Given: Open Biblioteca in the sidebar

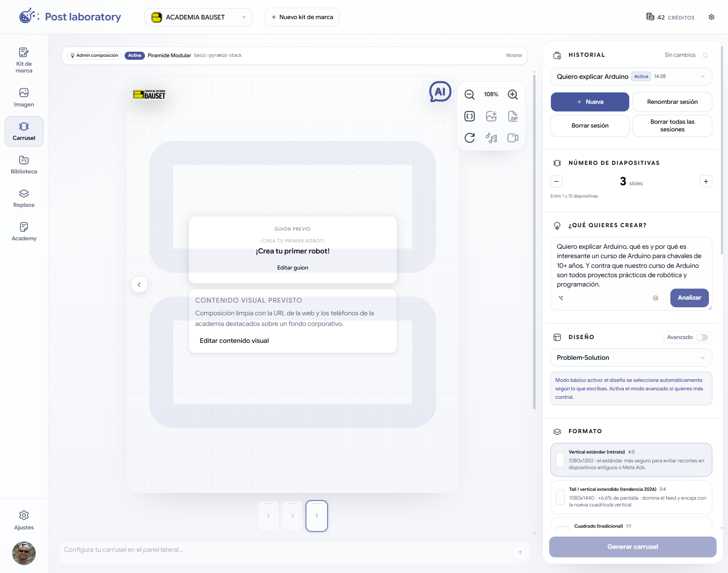Looking at the screenshot, I should (24, 165).
